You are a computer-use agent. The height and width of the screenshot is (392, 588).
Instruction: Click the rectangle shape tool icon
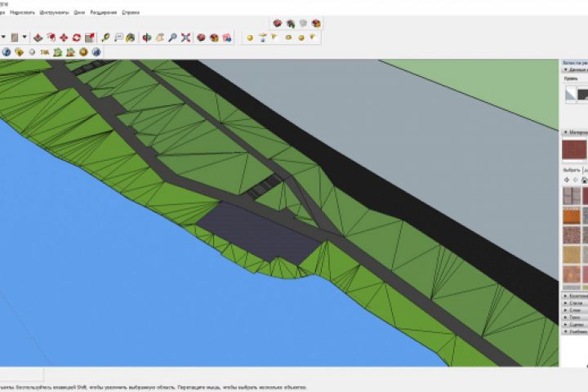click(x=15, y=38)
